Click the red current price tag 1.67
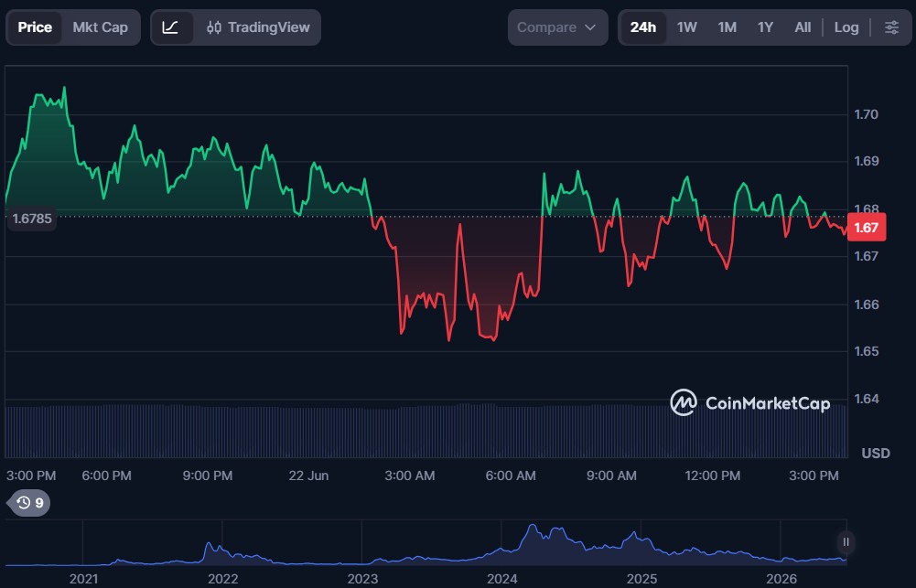Screen dimensions: 916x588 867,227
